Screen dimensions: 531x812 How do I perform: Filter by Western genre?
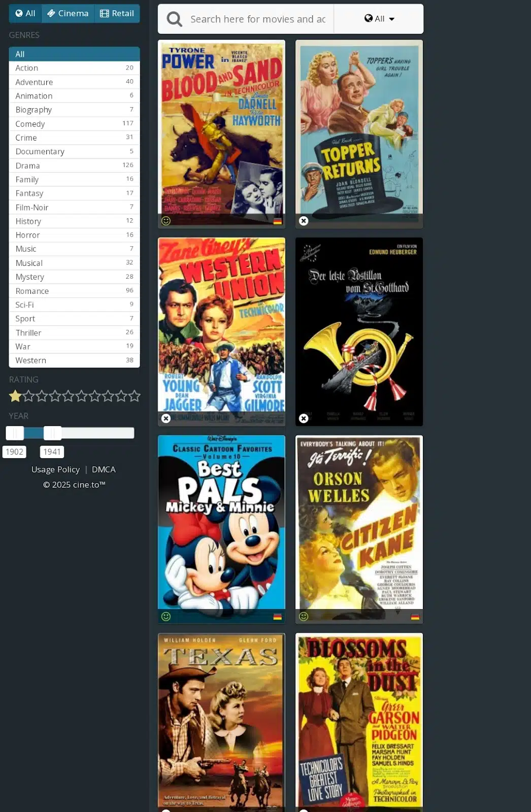pyautogui.click(x=74, y=360)
